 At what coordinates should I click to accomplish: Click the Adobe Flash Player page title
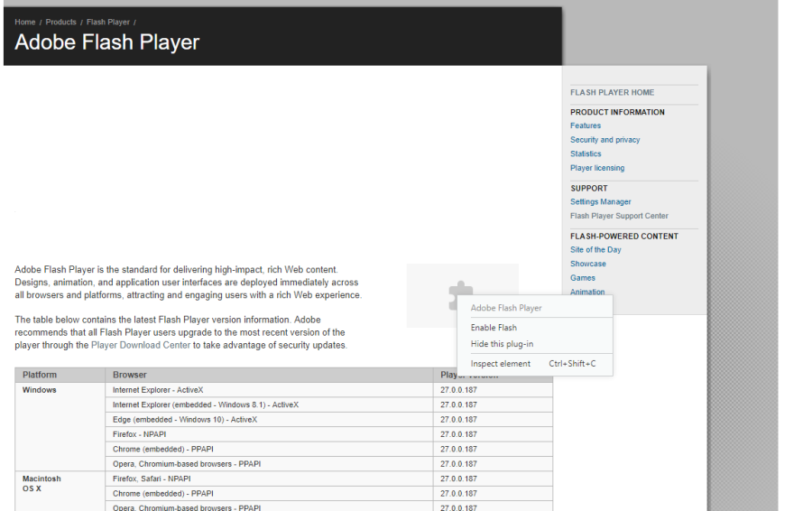(x=106, y=42)
